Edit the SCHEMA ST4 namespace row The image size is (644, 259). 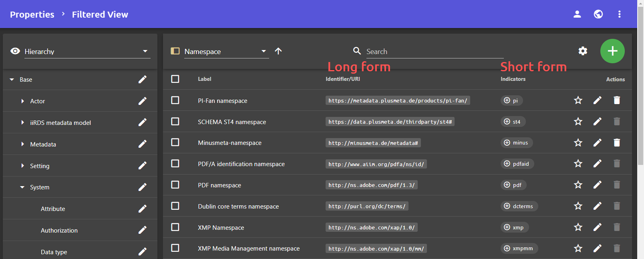597,121
